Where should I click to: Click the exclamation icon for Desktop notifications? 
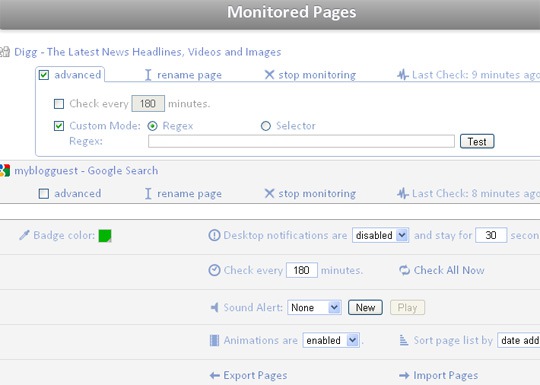pos(214,235)
